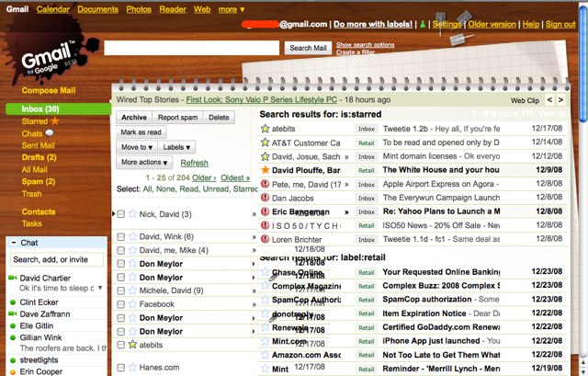Click Report spam button

tap(177, 117)
